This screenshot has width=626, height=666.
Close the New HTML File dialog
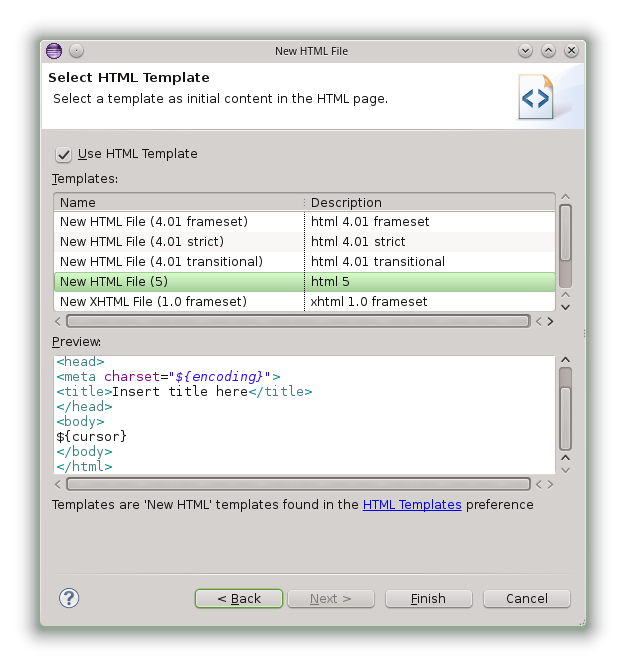[571, 51]
